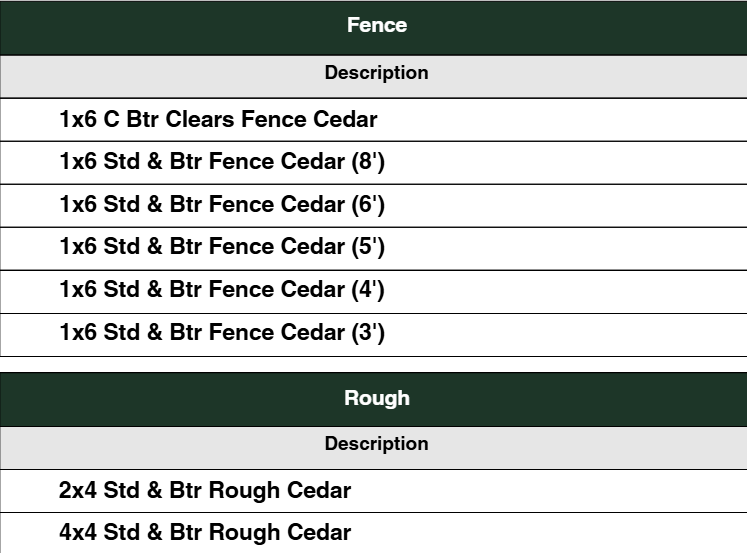
Task: Pick the Fence Cedar (3') row
Action: (222, 333)
